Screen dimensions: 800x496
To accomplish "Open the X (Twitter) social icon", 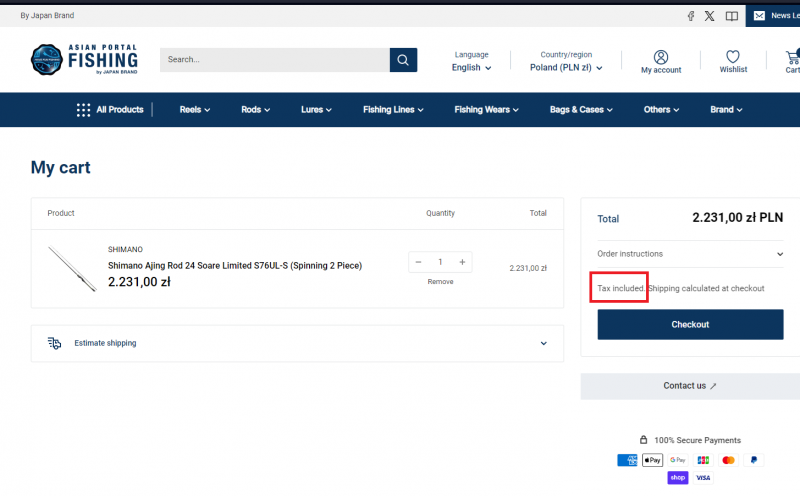I will click(710, 16).
